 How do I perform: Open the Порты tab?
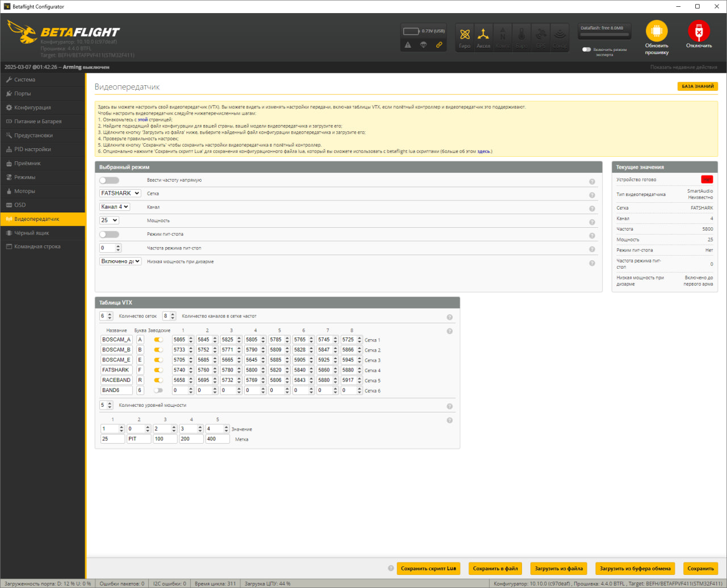point(43,94)
